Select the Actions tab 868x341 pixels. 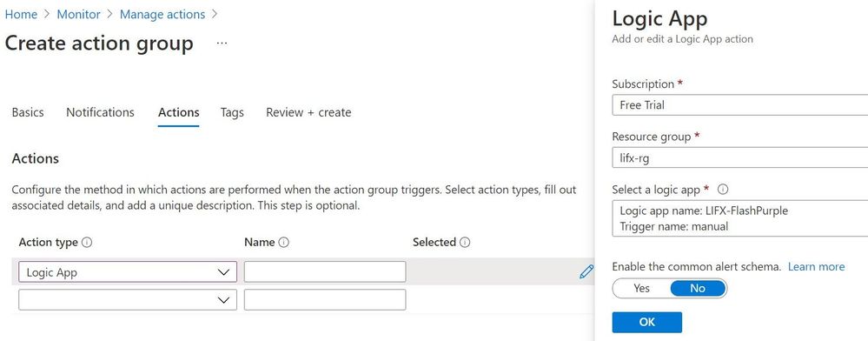pos(178,112)
